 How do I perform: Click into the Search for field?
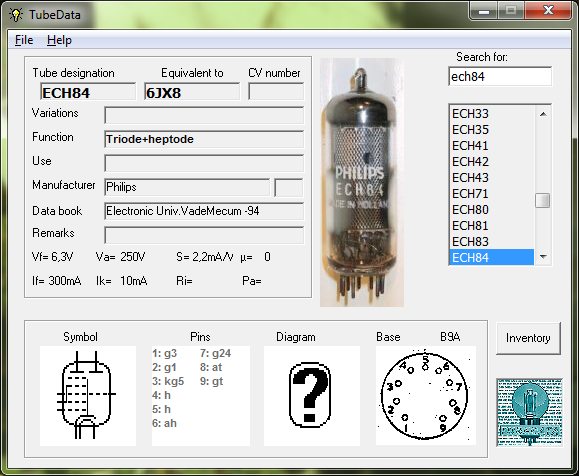[x=500, y=76]
